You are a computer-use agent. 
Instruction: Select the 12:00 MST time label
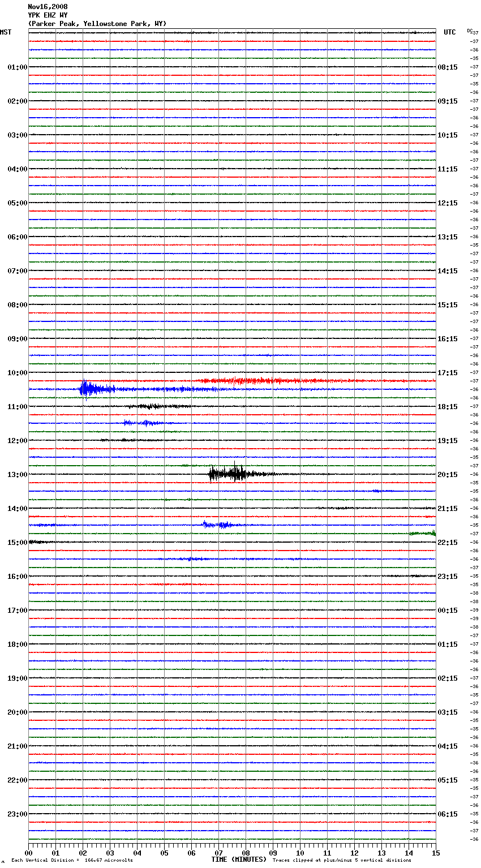[x=17, y=441]
